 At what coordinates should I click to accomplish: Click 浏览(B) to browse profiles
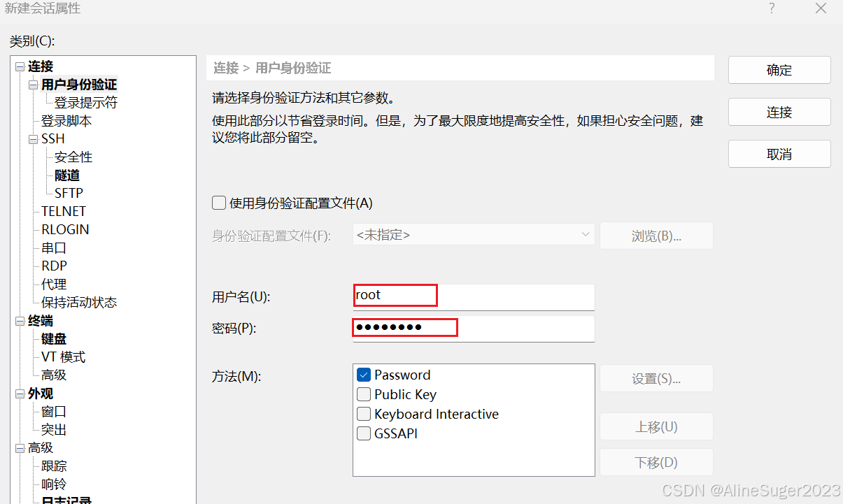point(656,235)
